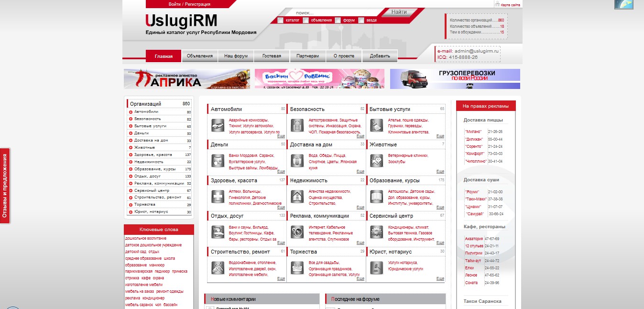The height and width of the screenshot is (309, 644).
Task: Expand Юрист, нотариус in the sidebar list
Action: point(131,212)
